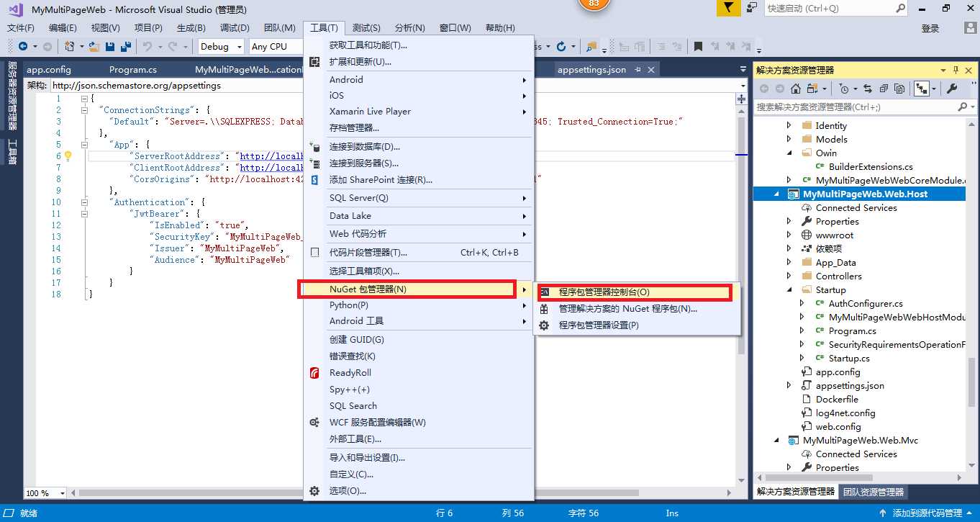Toggle Preview Selected Items in Solution Explorer
The height and width of the screenshot is (522, 980).
[x=921, y=89]
